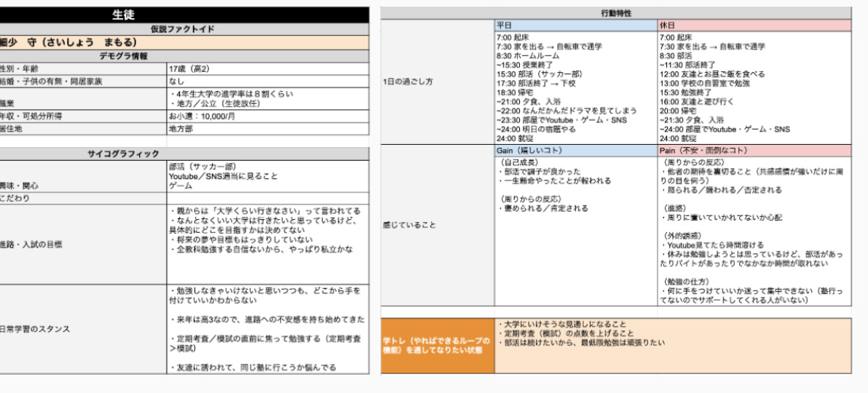Select the Pain（不安・面倒なコト）header cell

click(x=754, y=151)
